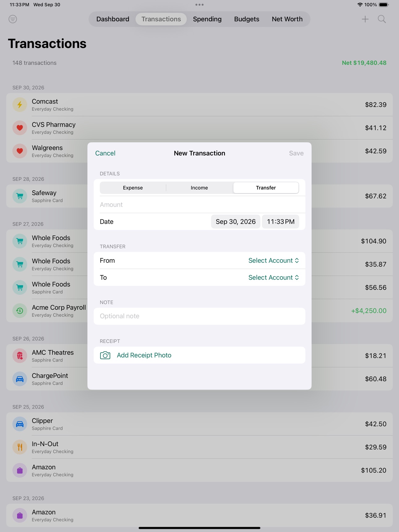Tap the Clipper car icon
This screenshot has width=399, height=532.
click(20, 424)
